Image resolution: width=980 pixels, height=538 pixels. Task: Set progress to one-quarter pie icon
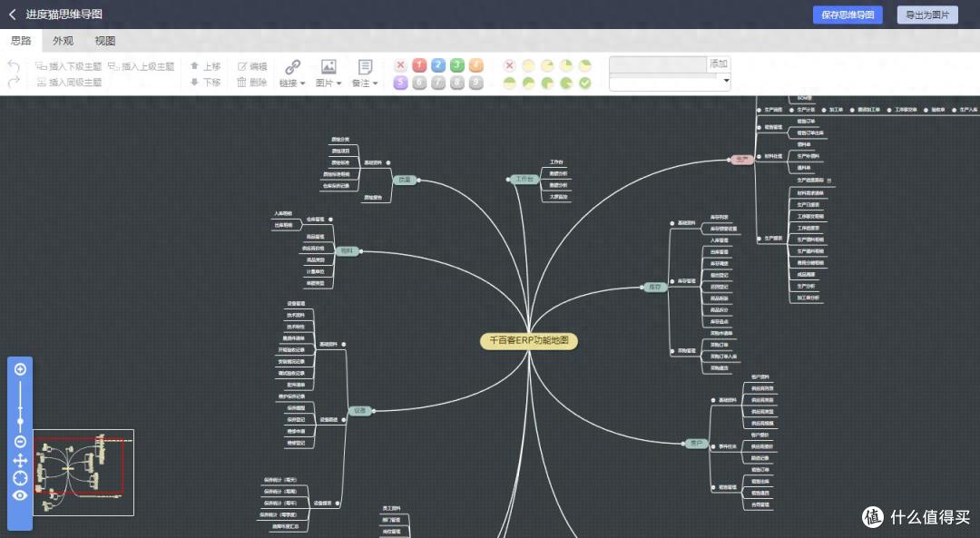[566, 65]
